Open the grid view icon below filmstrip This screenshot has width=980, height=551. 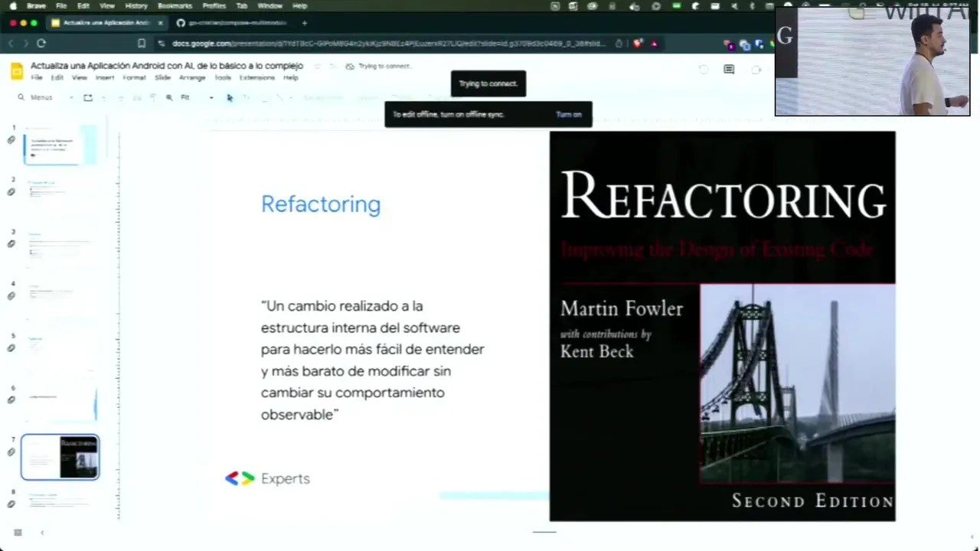coord(18,533)
